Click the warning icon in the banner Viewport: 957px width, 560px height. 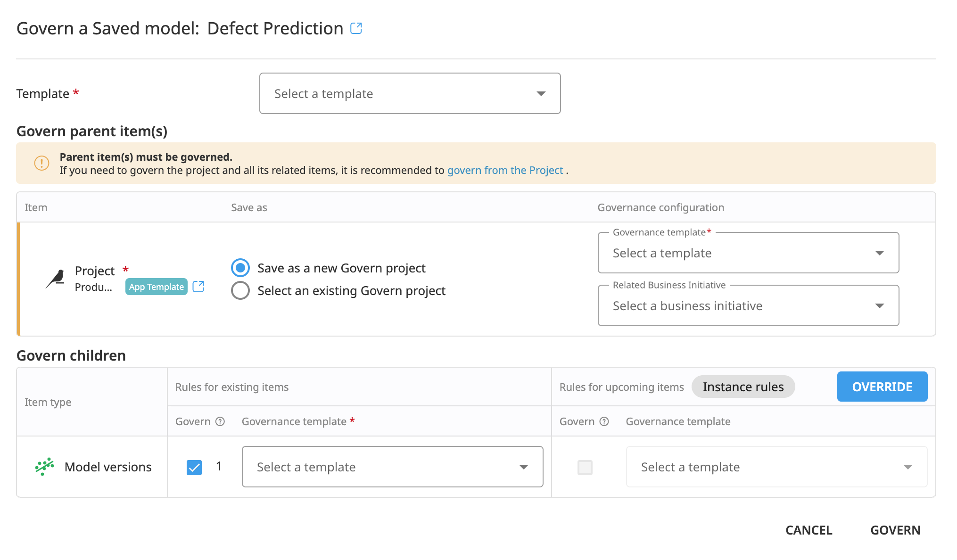coord(41,163)
